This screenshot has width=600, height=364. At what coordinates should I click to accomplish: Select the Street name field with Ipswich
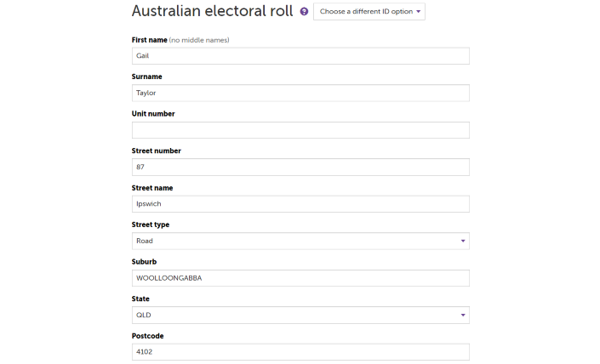tap(300, 204)
